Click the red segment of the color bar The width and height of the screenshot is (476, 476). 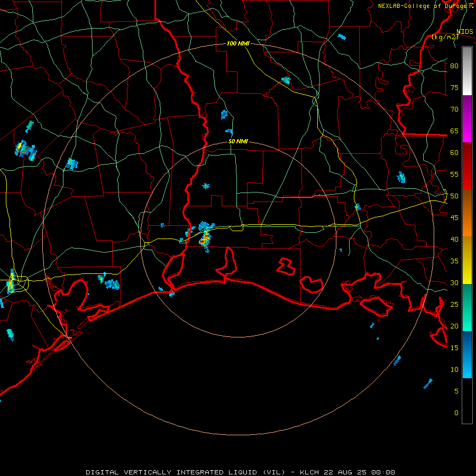(x=467, y=166)
